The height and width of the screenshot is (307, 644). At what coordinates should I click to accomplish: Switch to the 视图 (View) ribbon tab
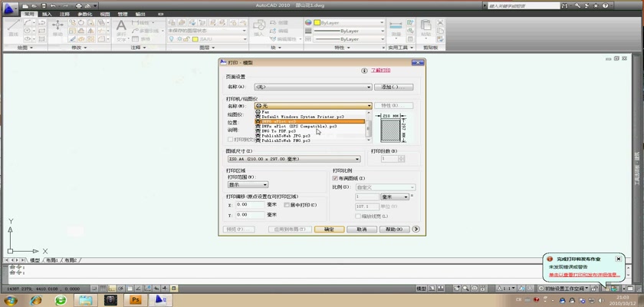coord(105,14)
